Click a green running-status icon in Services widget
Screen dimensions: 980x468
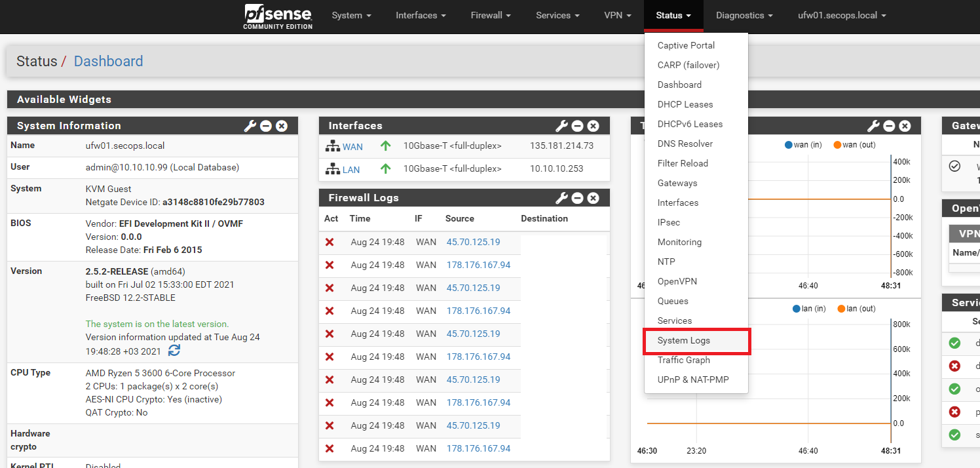click(x=954, y=343)
